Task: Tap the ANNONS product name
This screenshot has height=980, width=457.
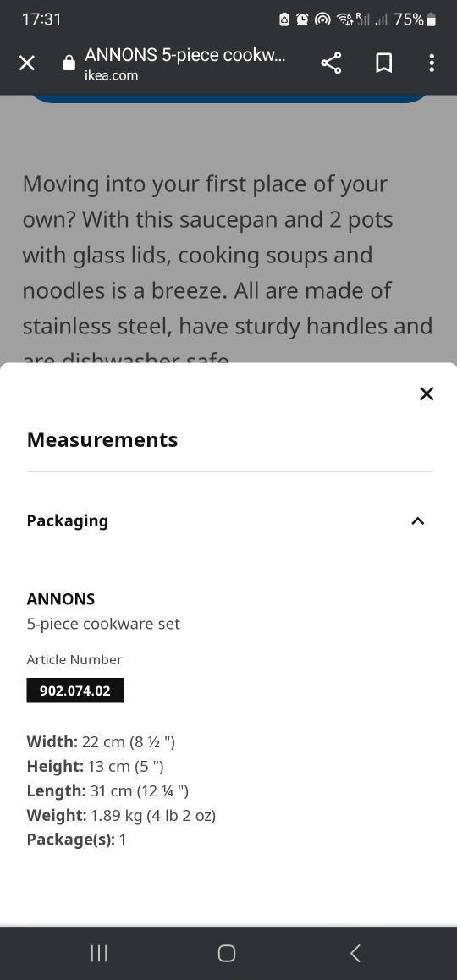Action: pos(61,599)
